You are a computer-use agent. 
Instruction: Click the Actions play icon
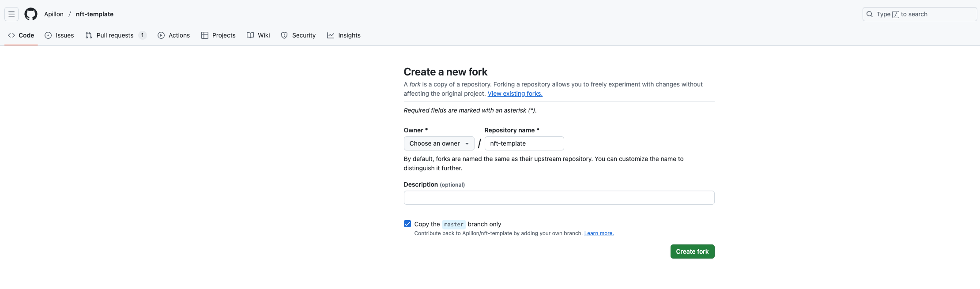(x=161, y=35)
